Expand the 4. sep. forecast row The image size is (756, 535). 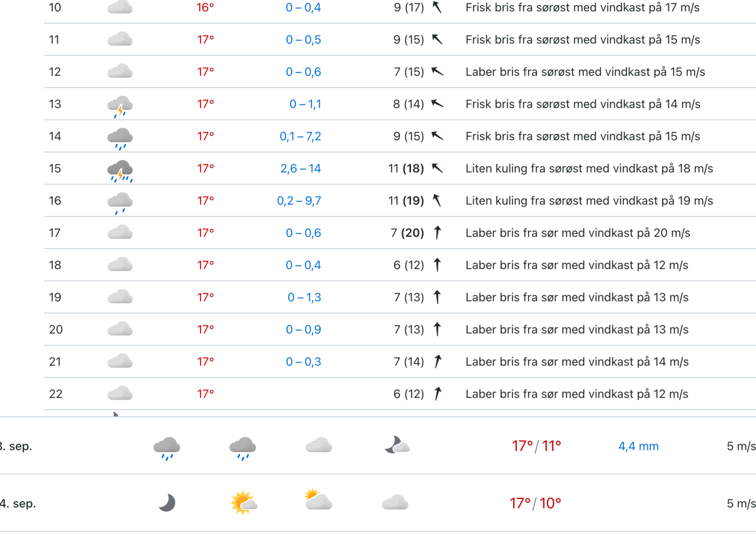[378, 503]
